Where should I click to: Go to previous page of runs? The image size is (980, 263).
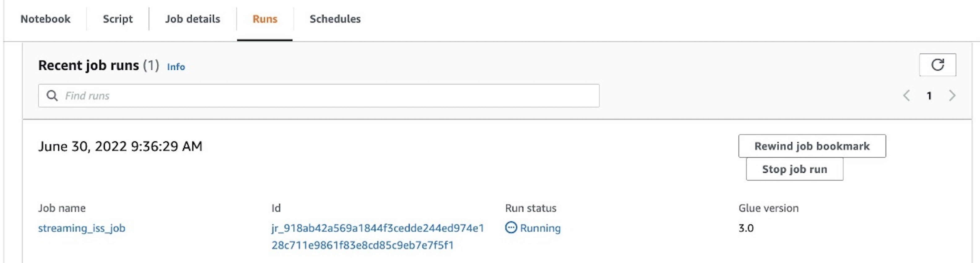[907, 96]
